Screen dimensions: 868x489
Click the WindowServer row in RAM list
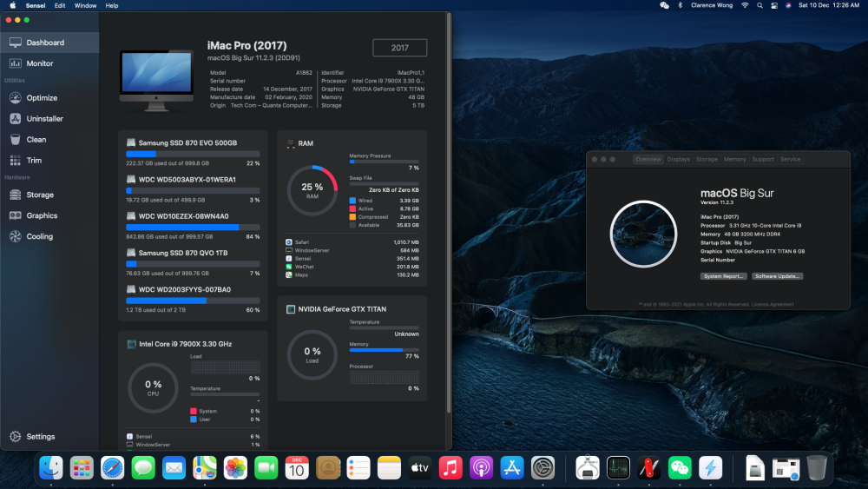tap(352, 250)
